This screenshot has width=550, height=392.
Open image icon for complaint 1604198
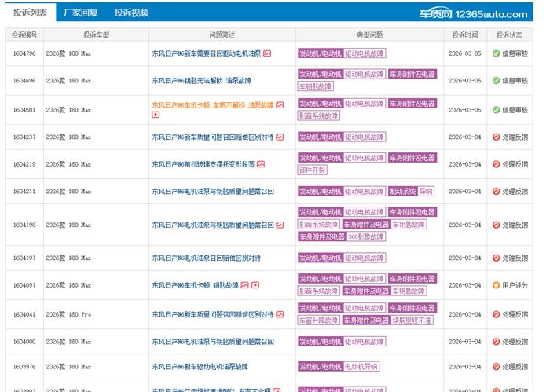pyautogui.click(x=279, y=225)
